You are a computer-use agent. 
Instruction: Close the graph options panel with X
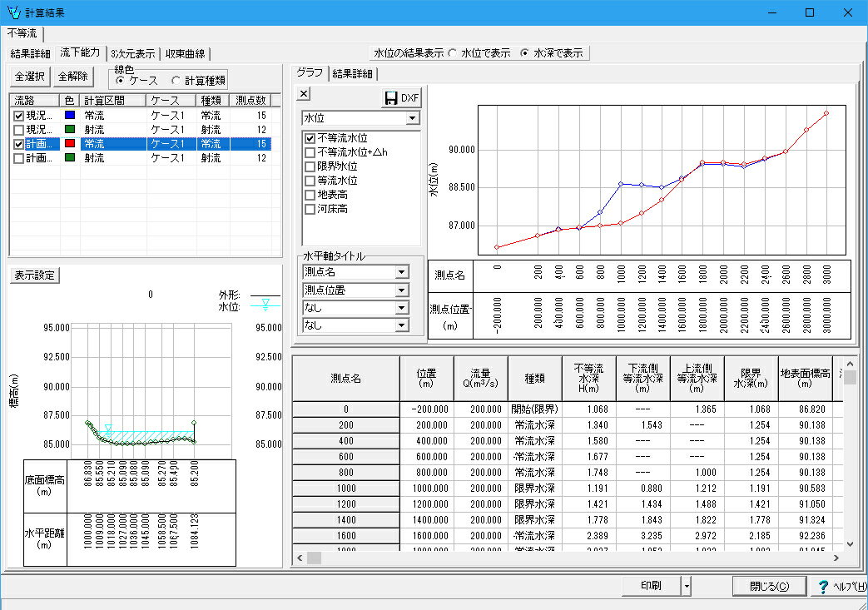(304, 94)
